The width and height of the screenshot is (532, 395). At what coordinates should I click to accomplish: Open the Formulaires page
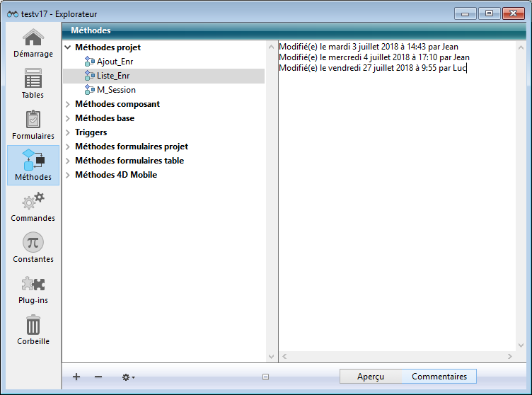click(x=33, y=125)
